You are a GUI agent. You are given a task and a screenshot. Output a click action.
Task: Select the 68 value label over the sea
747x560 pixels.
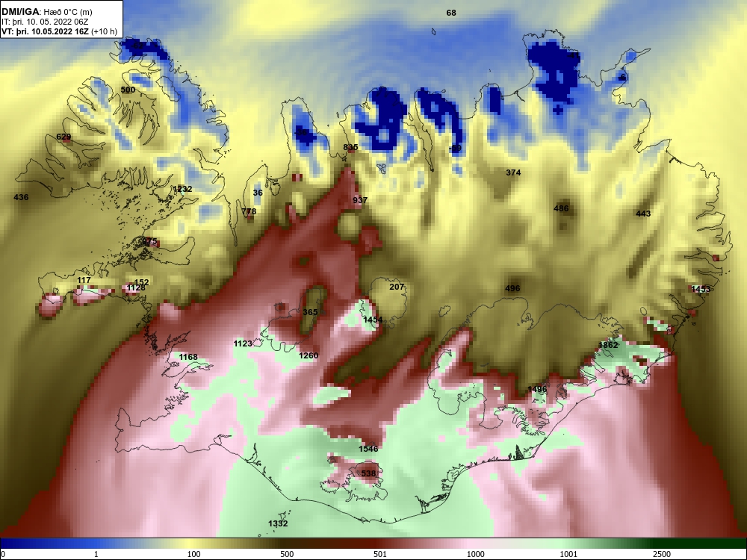pos(451,13)
